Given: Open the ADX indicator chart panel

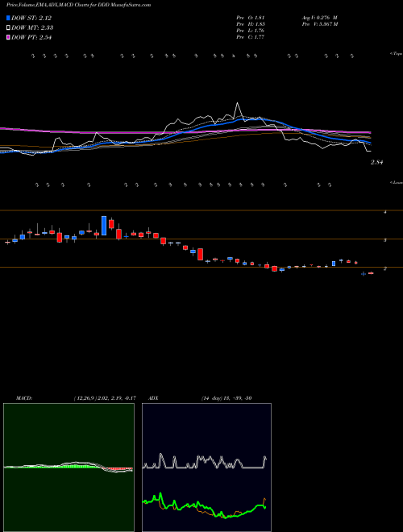Looking at the screenshot, I should tap(206, 468).
